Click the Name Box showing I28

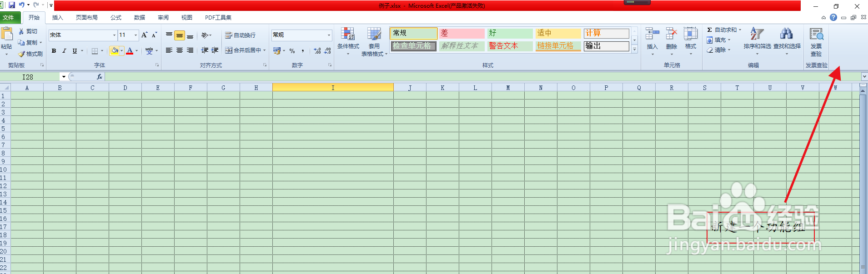[x=30, y=77]
